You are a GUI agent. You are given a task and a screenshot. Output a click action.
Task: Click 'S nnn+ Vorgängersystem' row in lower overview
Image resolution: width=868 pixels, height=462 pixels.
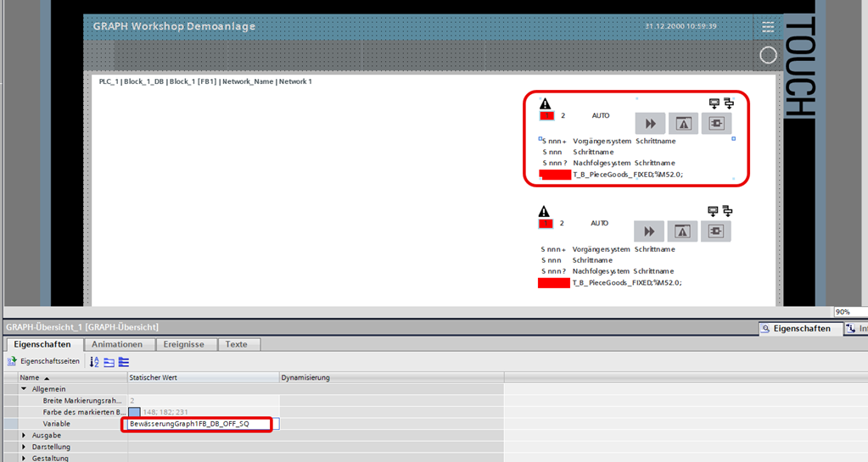[608, 249]
